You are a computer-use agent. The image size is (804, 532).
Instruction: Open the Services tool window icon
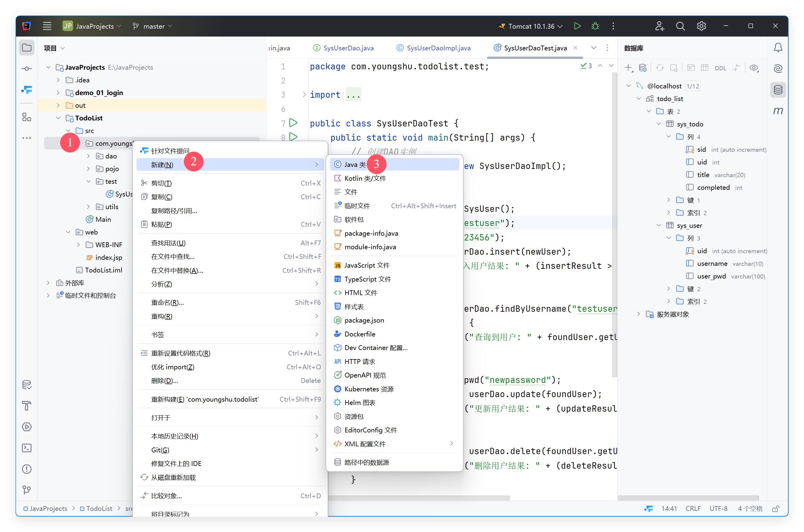27,427
